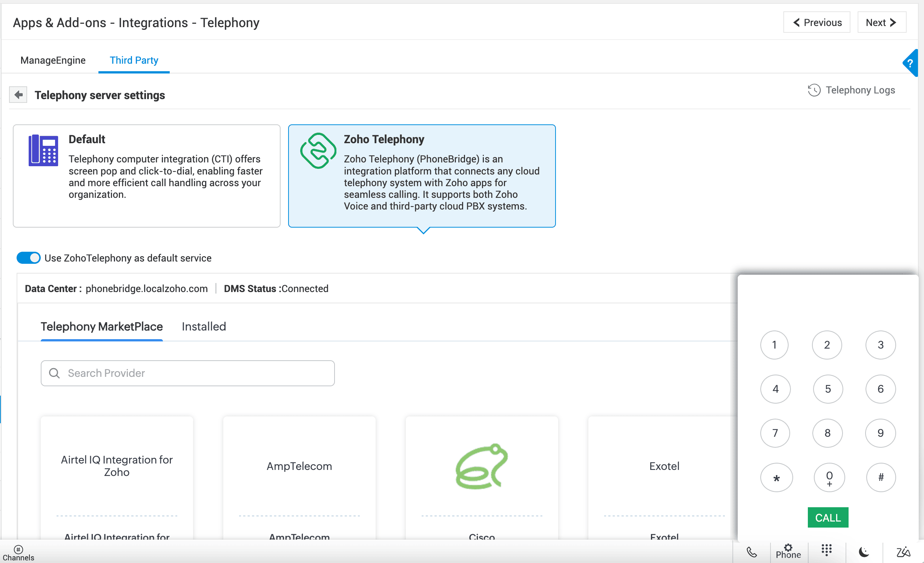The height and width of the screenshot is (563, 924).
Task: Tap the hash key on the keypad
Action: click(881, 477)
